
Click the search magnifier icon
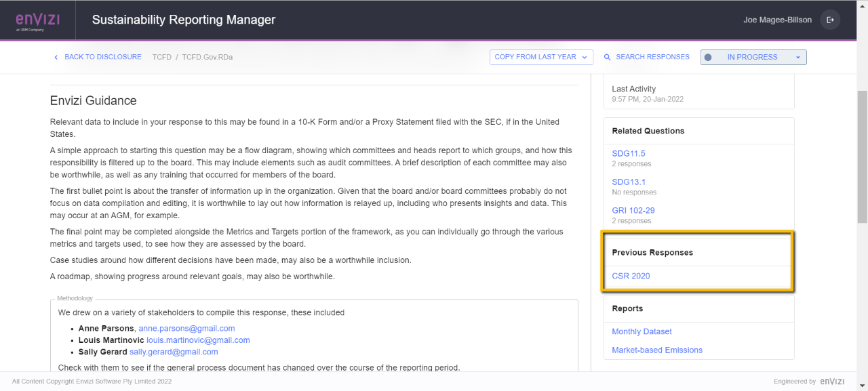tap(608, 58)
